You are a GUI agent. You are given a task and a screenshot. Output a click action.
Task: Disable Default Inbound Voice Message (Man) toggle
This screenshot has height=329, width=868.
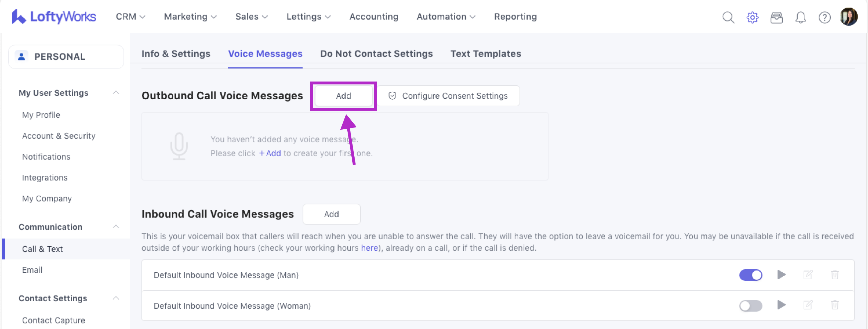click(x=750, y=275)
